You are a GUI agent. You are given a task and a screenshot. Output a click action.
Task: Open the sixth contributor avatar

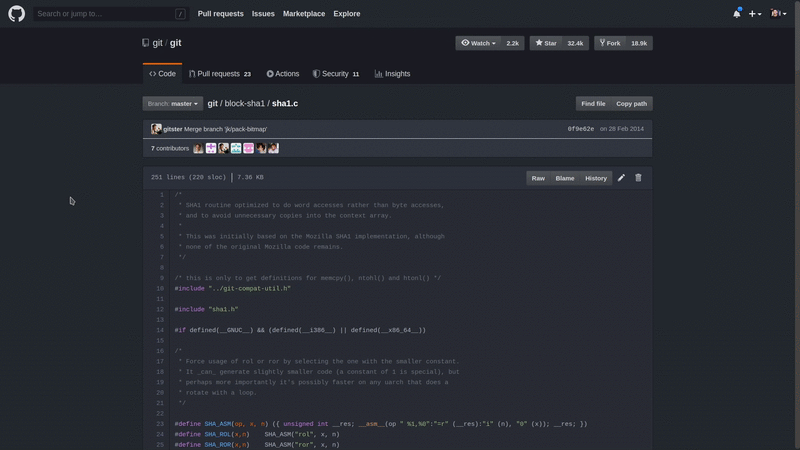tap(261, 148)
